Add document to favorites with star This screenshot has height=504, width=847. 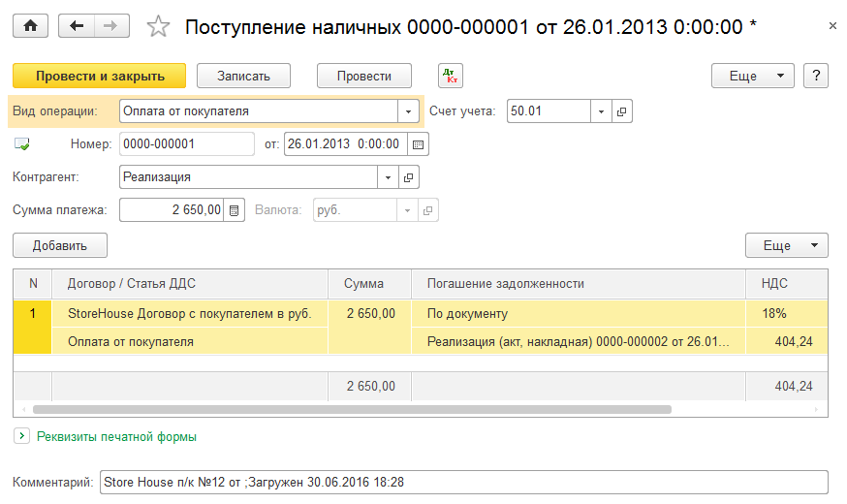[x=157, y=27]
